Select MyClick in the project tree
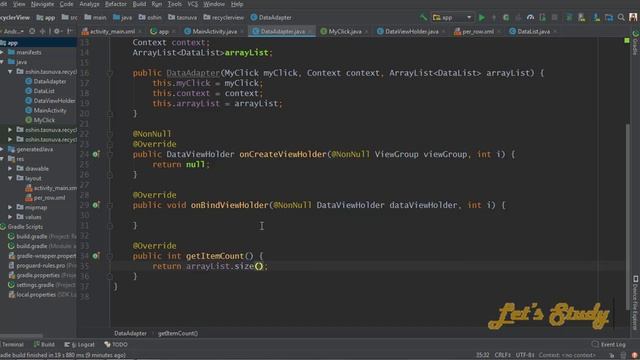The height and width of the screenshot is (360, 640). (40, 120)
